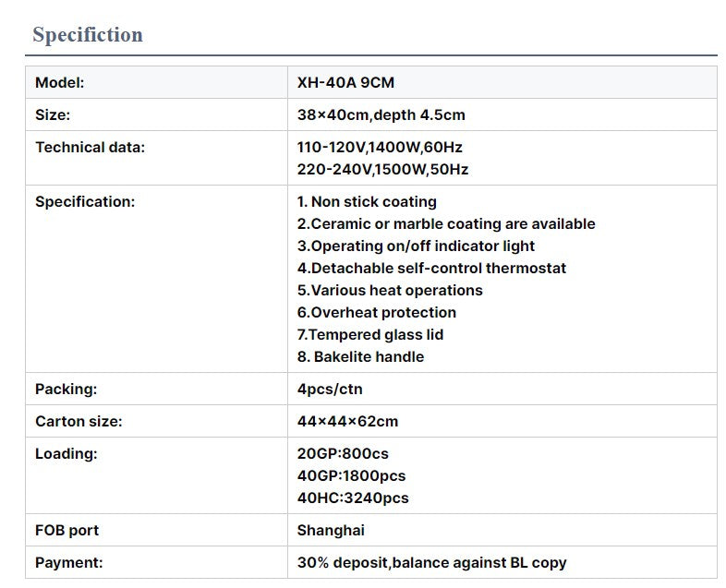Select 30% deposit payment terms text
726x588 pixels.
(431, 563)
